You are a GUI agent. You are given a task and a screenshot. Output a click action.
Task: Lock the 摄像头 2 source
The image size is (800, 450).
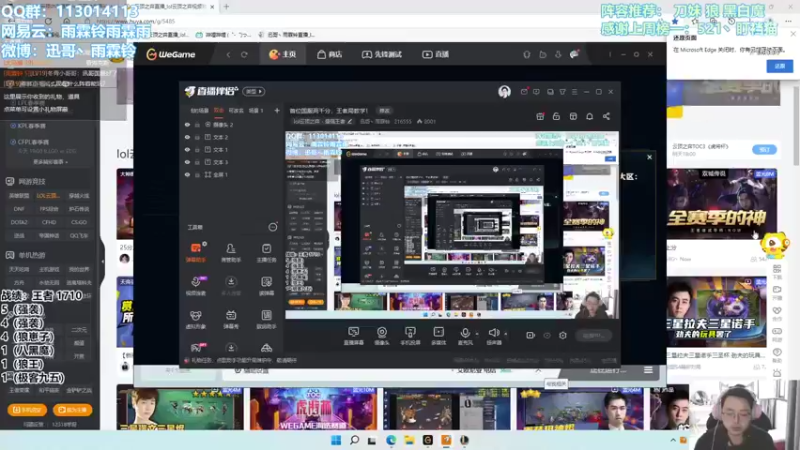coord(197,124)
